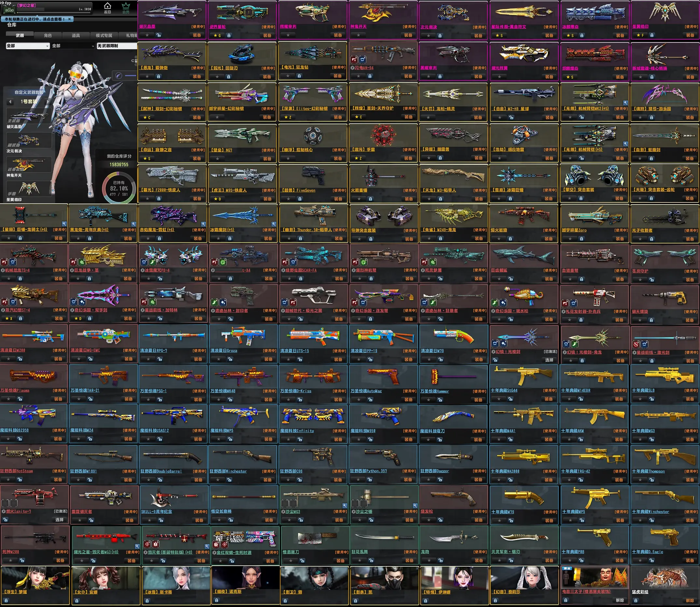Open the 十年典藏Thompson name link
This screenshot has height=607, width=700.
[648, 471]
